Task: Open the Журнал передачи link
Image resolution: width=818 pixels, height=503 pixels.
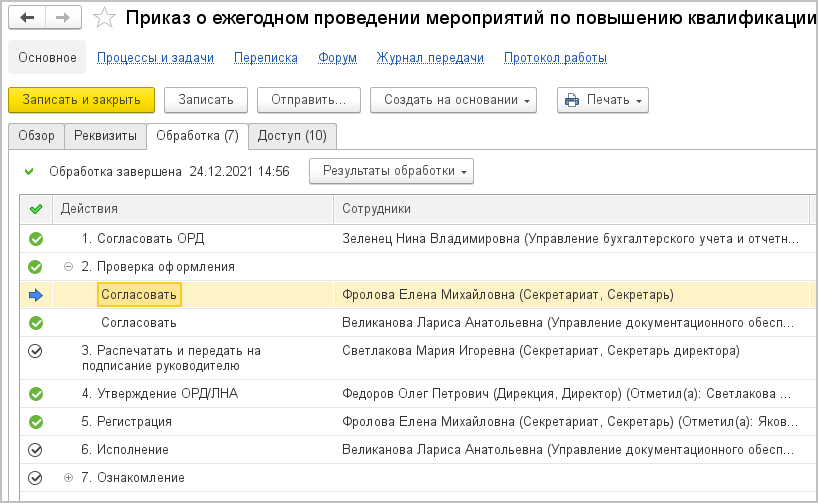Action: click(x=430, y=58)
